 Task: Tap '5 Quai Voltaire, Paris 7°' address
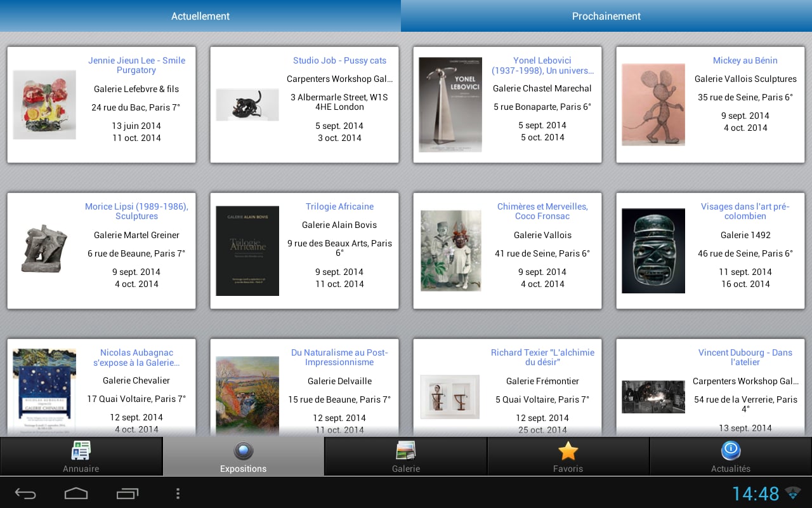point(542,399)
